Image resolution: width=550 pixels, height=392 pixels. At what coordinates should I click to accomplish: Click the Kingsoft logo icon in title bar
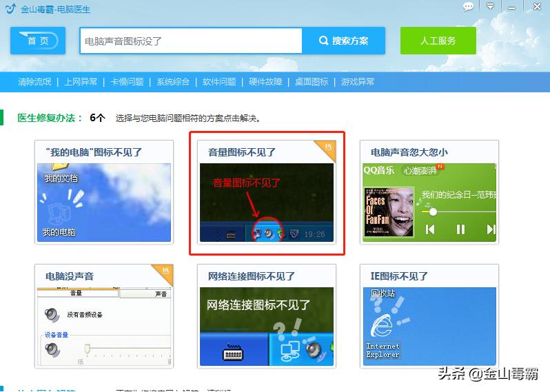coord(11,8)
